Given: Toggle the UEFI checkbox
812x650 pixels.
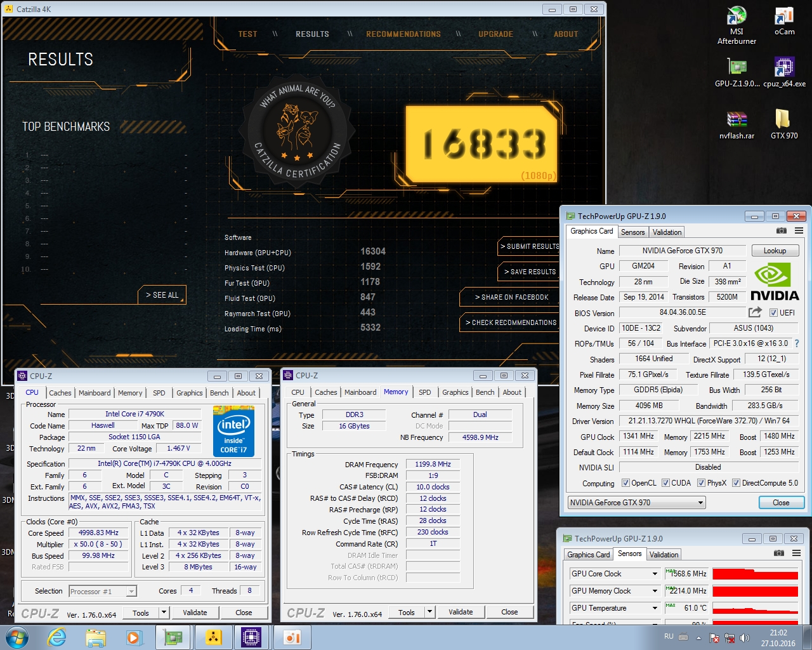Looking at the screenshot, I should (x=773, y=312).
